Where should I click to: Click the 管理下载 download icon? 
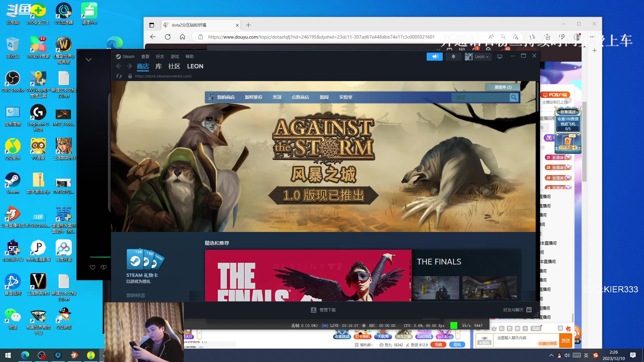[313, 310]
